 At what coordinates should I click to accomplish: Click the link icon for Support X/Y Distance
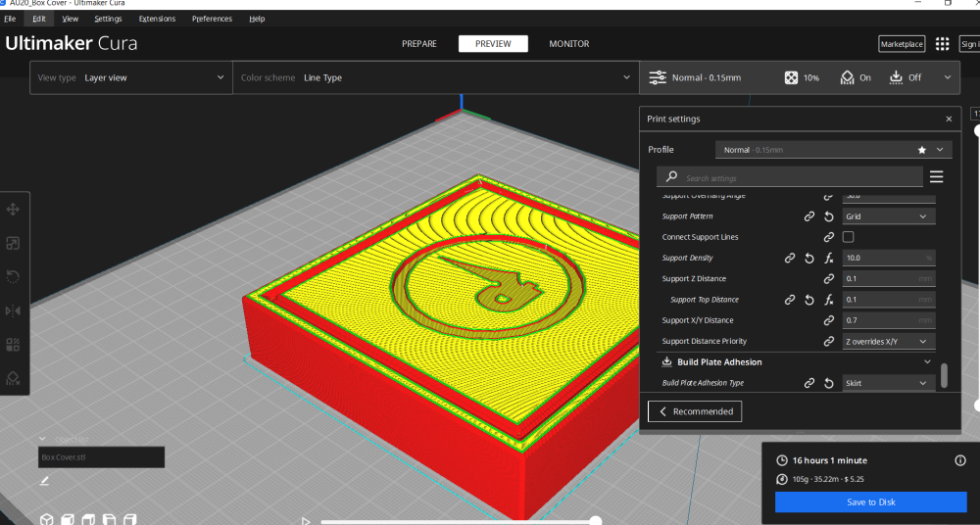point(829,320)
